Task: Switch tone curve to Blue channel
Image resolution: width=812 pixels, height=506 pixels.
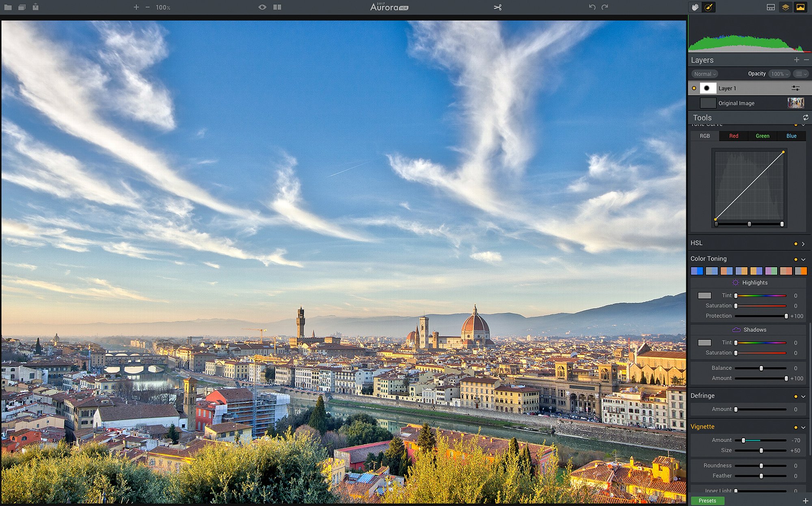Action: click(x=791, y=136)
